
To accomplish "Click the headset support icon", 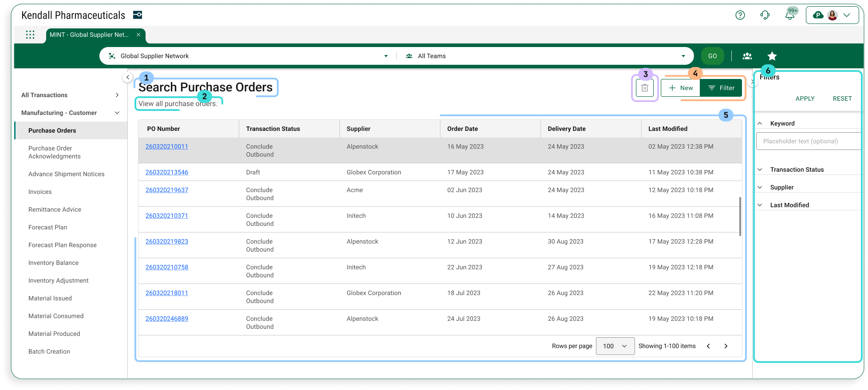I will (765, 15).
